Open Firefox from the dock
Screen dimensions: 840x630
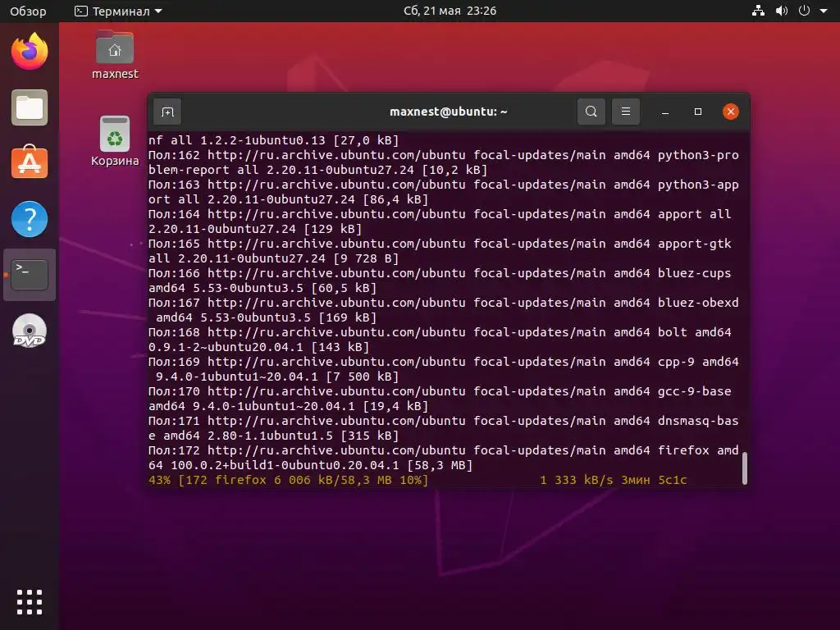[30, 52]
